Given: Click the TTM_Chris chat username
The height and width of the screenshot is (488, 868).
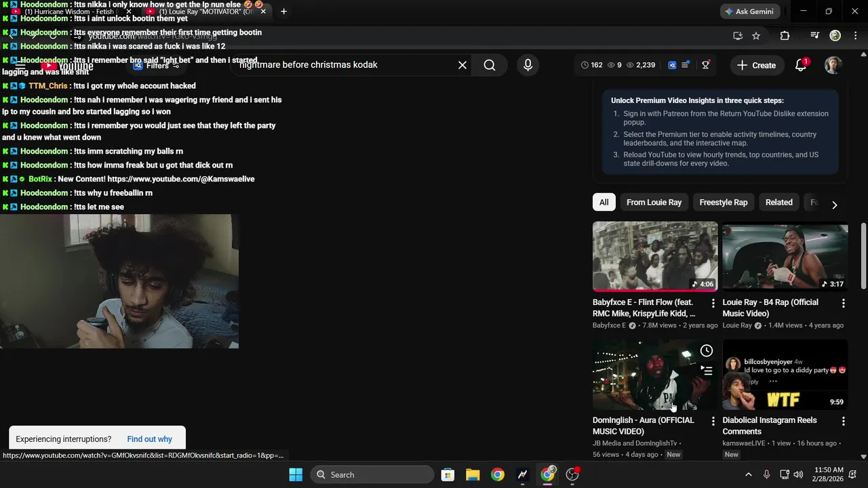Looking at the screenshot, I should [47, 86].
